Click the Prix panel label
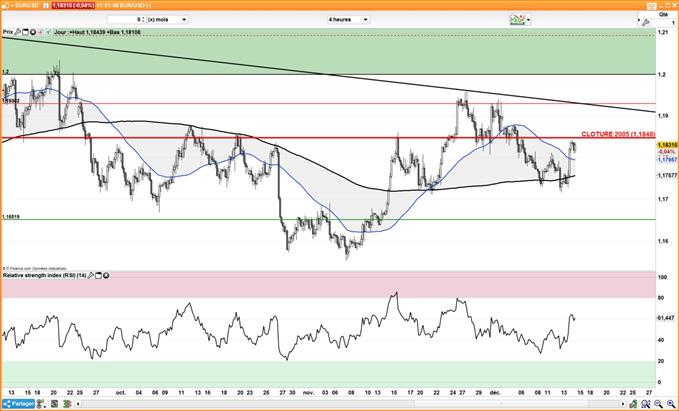 pyautogui.click(x=8, y=32)
